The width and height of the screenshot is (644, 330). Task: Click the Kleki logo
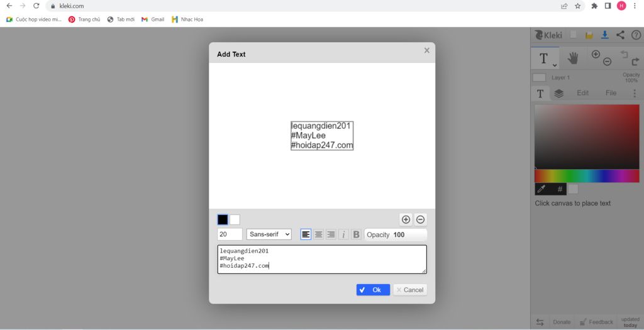pyautogui.click(x=548, y=35)
